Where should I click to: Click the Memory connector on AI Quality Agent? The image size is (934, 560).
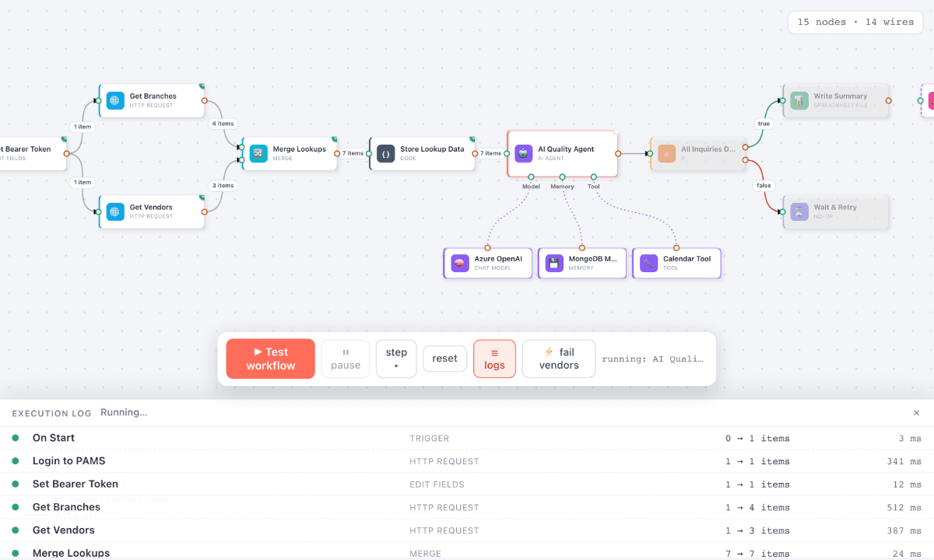(x=562, y=177)
